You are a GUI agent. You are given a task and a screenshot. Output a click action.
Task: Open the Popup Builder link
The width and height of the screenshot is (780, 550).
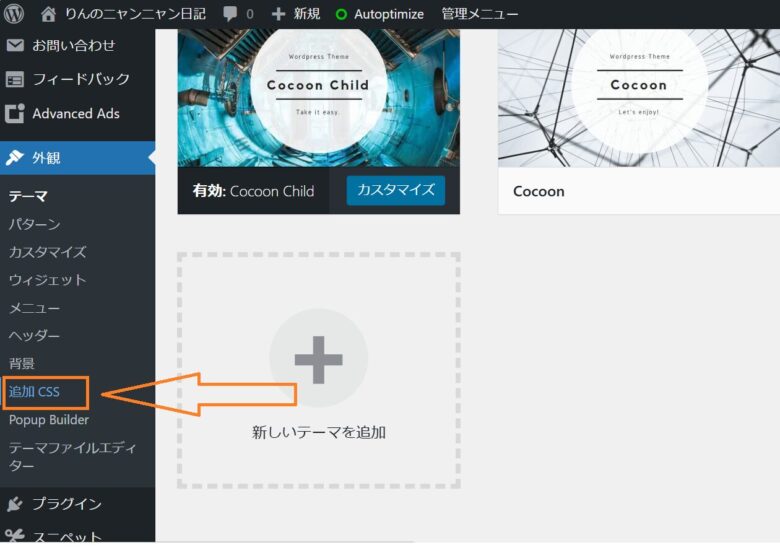click(48, 420)
